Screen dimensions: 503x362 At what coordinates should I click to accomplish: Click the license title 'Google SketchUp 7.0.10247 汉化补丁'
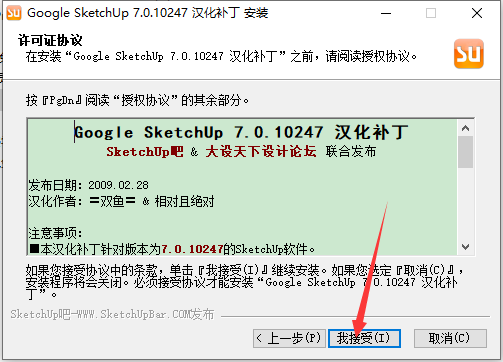tap(241, 132)
